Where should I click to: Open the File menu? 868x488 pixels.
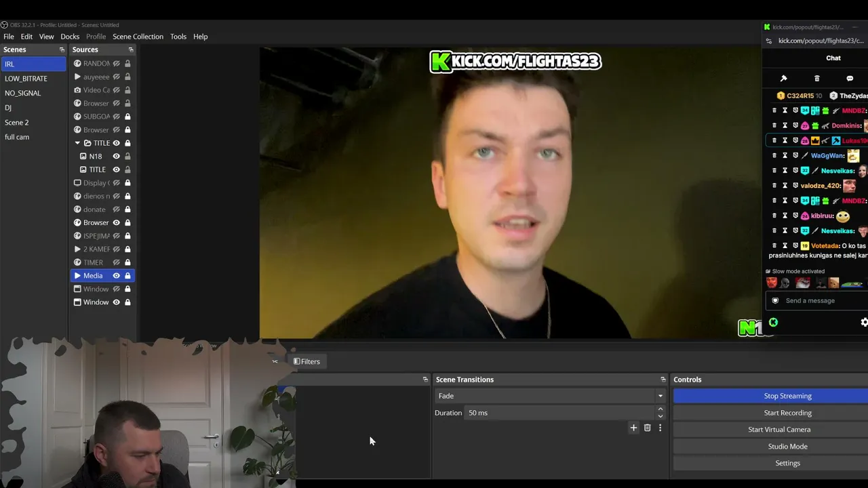[x=9, y=37]
